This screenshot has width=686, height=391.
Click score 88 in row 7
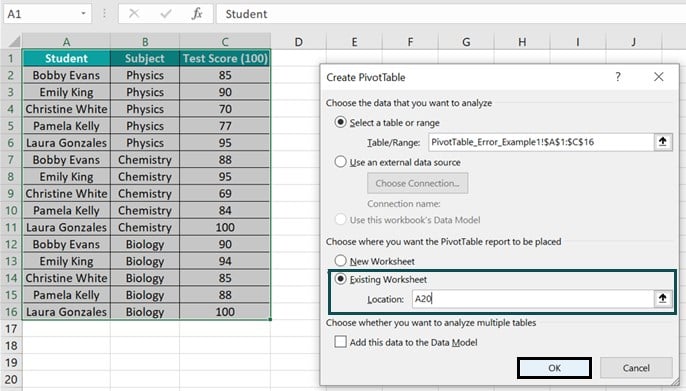225,160
